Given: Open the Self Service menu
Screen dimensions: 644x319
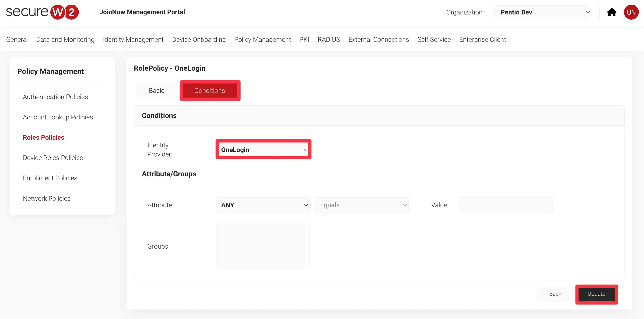Looking at the screenshot, I should [434, 39].
